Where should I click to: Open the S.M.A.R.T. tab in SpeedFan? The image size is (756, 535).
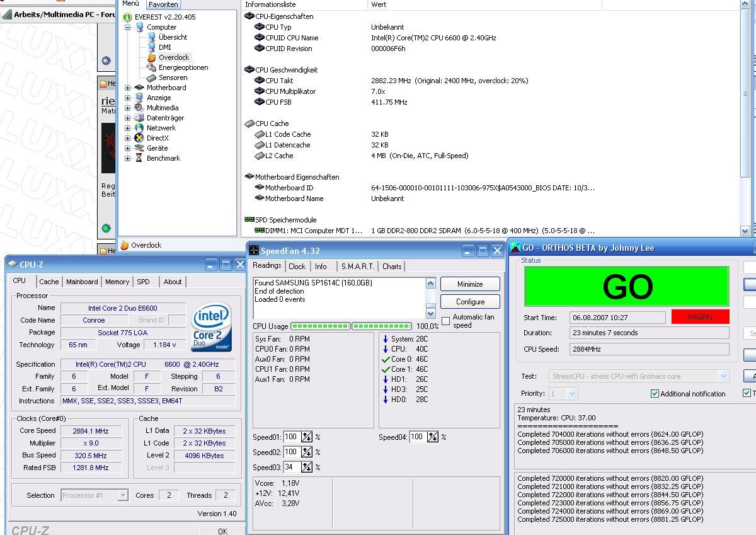point(358,267)
